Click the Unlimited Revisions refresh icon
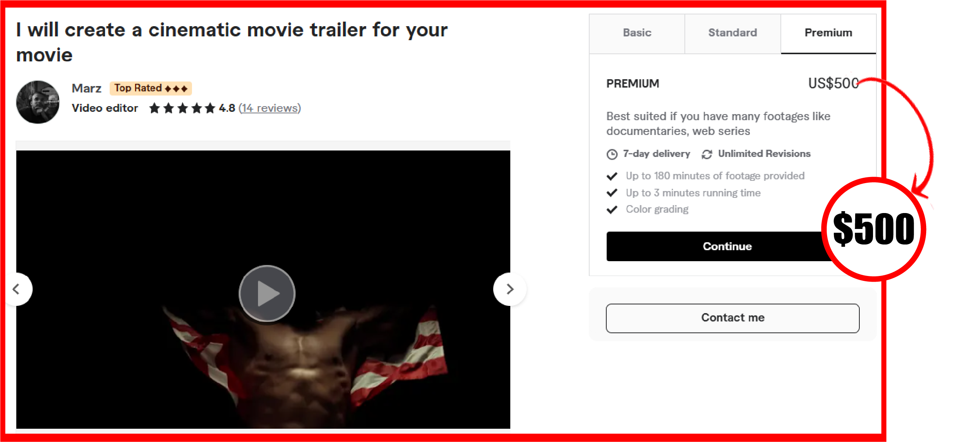The image size is (980, 442). pyautogui.click(x=707, y=154)
